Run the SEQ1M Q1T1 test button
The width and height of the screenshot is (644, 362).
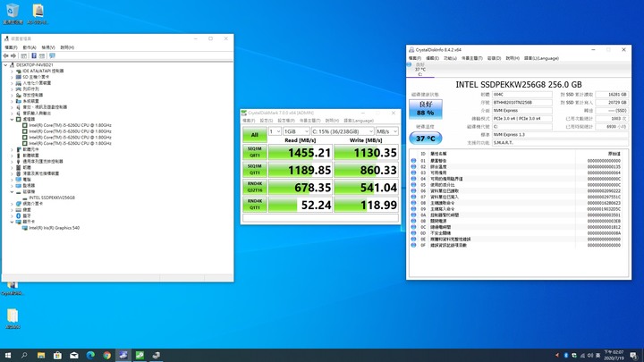[x=255, y=170]
